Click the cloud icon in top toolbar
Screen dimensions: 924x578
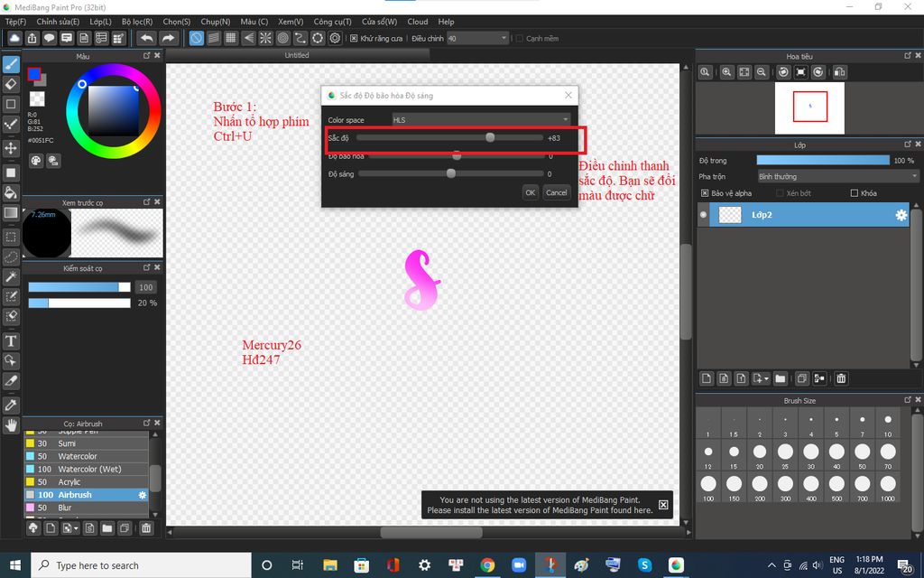click(x=14, y=38)
